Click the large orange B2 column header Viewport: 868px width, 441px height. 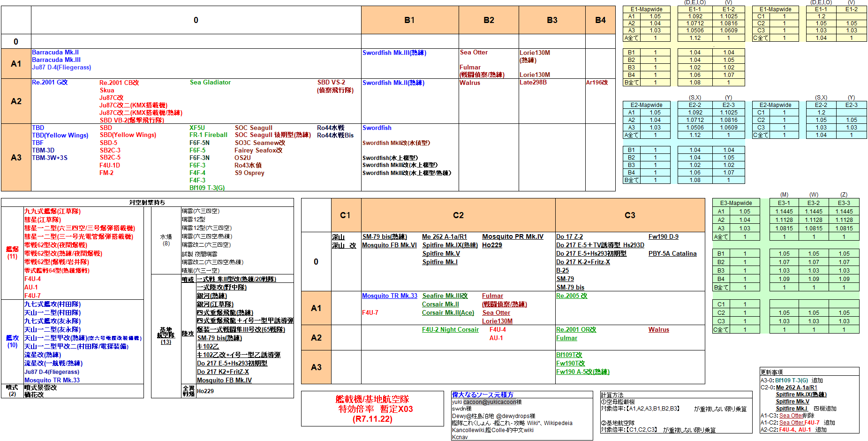click(489, 20)
